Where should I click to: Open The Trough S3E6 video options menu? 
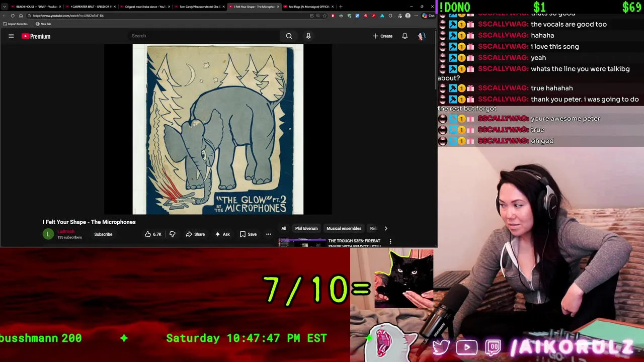click(390, 242)
